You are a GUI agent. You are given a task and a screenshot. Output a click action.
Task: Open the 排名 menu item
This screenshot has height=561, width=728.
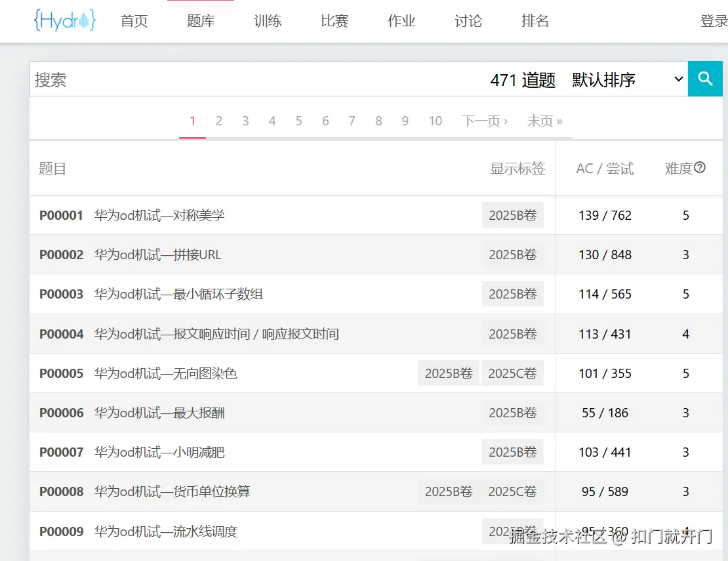[x=535, y=20]
